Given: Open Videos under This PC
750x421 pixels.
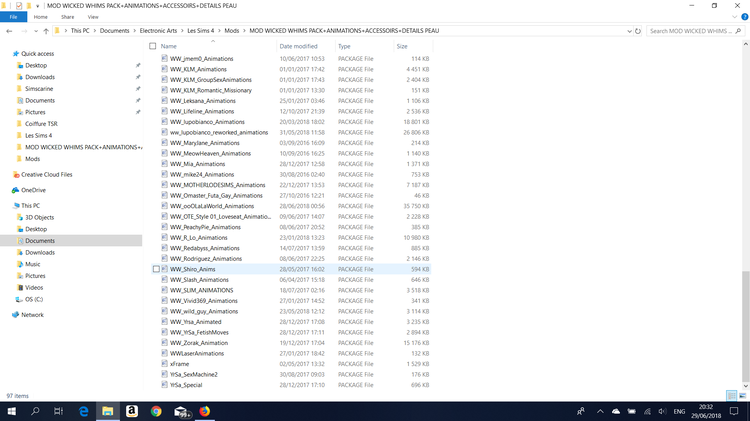Looking at the screenshot, I should tap(33, 288).
